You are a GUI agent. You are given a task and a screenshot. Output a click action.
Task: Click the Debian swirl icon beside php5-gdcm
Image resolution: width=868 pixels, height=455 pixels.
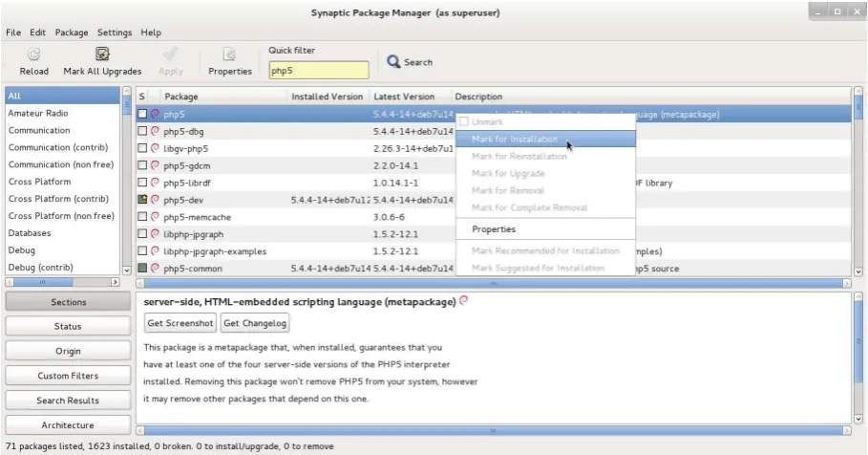[x=155, y=165]
